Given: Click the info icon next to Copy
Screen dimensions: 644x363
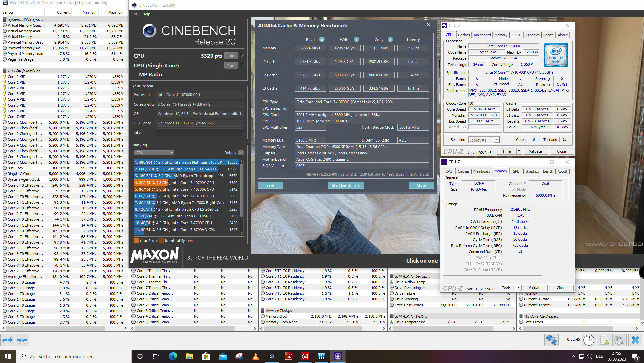Looking at the screenshot, I should coord(390,39).
